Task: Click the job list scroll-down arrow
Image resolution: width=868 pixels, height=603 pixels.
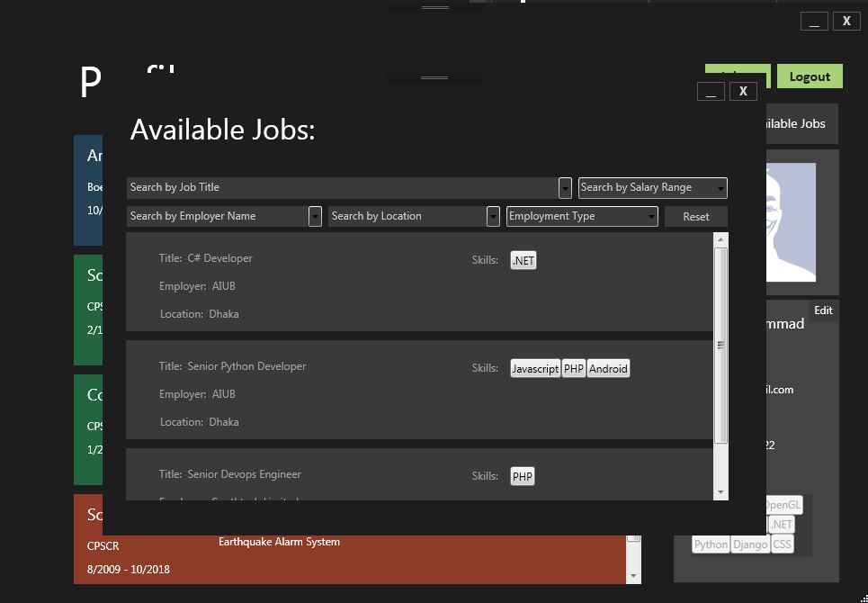Action: [x=720, y=491]
